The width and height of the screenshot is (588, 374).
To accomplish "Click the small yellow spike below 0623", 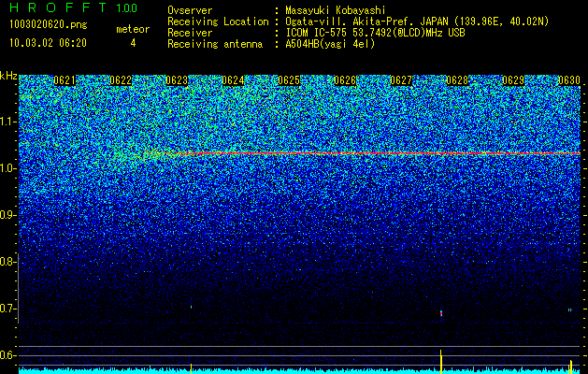I will (192, 368).
